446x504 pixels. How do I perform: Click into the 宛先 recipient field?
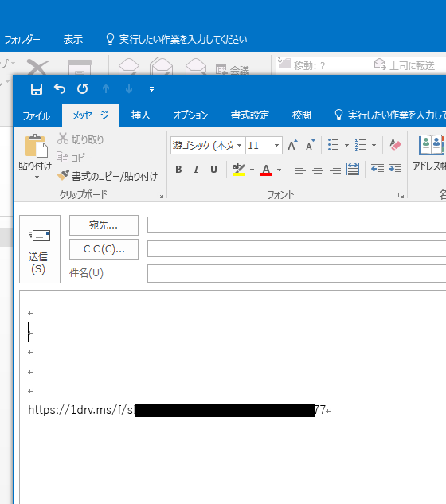pyautogui.click(x=296, y=225)
